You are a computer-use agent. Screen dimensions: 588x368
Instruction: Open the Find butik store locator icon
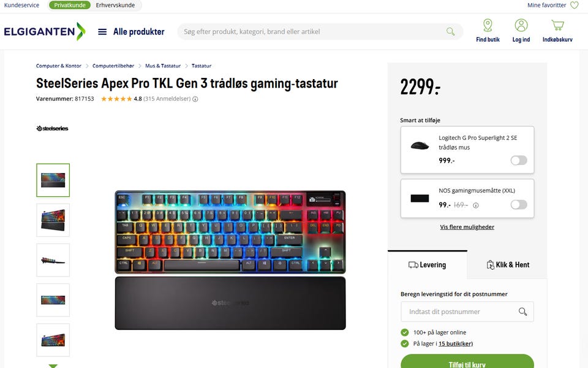[488, 26]
